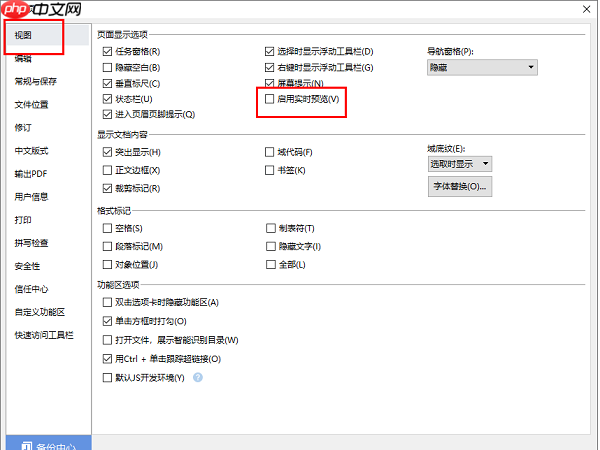Select 输出PDF in the sidebar
Image resolution: width=600 pixels, height=450 pixels.
[31, 174]
